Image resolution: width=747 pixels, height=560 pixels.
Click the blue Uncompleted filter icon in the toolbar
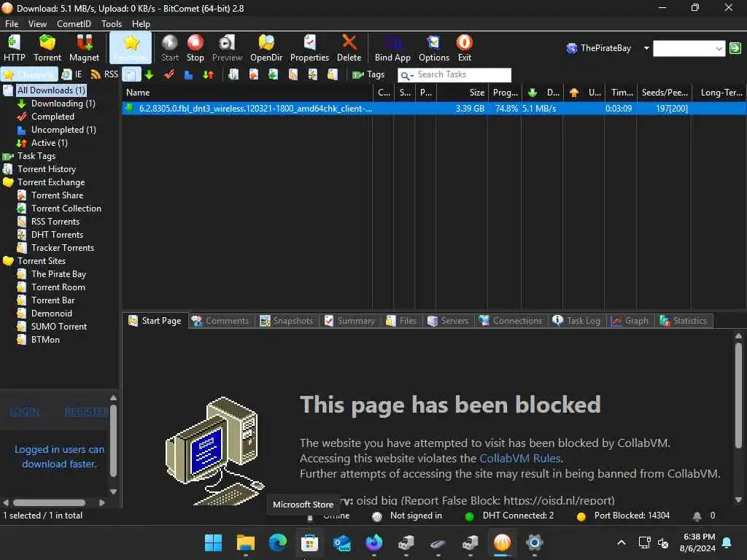pyautogui.click(x=188, y=75)
